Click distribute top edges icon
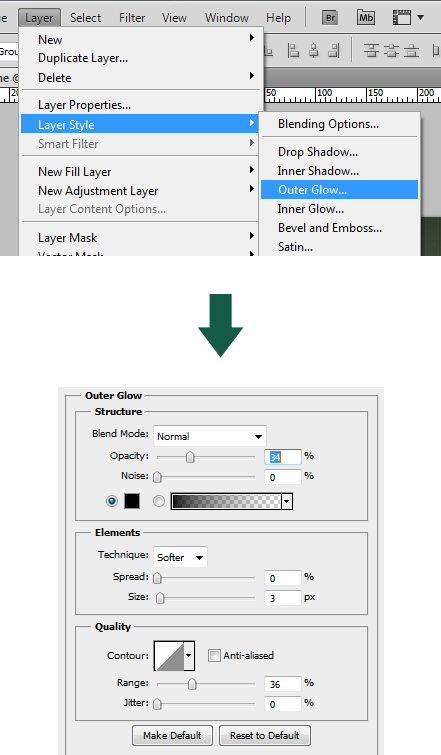This screenshot has width=441, height=755. 371,51
